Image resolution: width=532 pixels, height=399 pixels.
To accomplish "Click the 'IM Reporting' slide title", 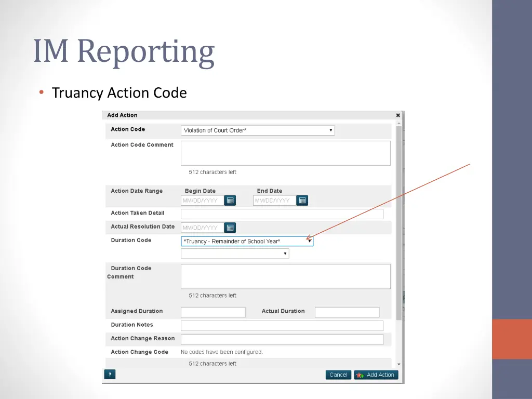I will (x=124, y=51).
